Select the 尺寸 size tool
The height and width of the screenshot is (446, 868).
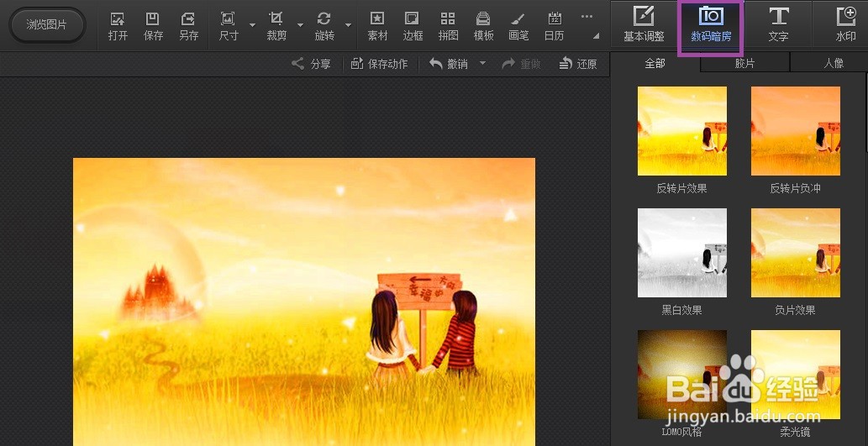click(x=228, y=27)
